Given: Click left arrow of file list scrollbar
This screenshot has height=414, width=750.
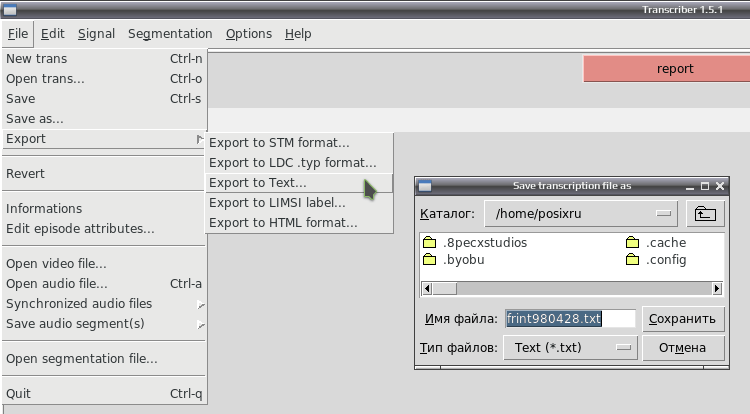Looking at the screenshot, I should pyautogui.click(x=427, y=289).
